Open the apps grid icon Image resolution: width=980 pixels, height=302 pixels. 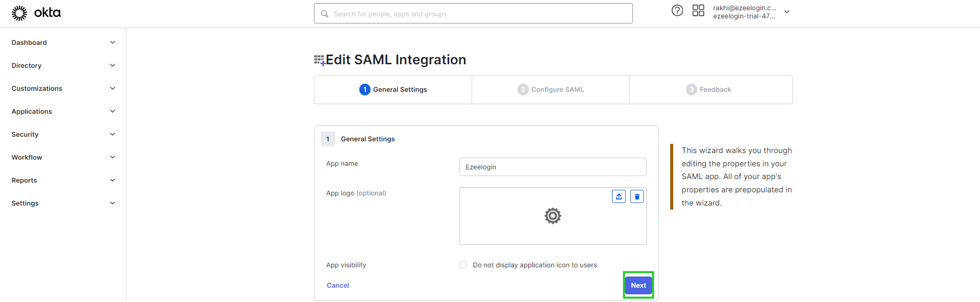698,11
